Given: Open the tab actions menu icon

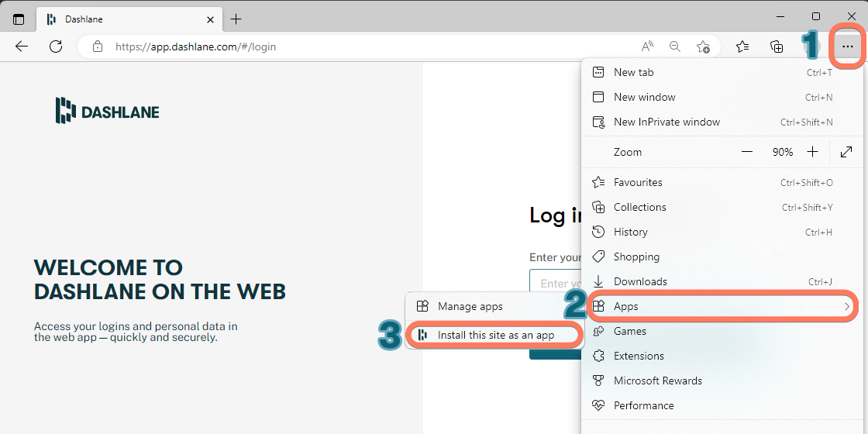Looking at the screenshot, I should [19, 19].
